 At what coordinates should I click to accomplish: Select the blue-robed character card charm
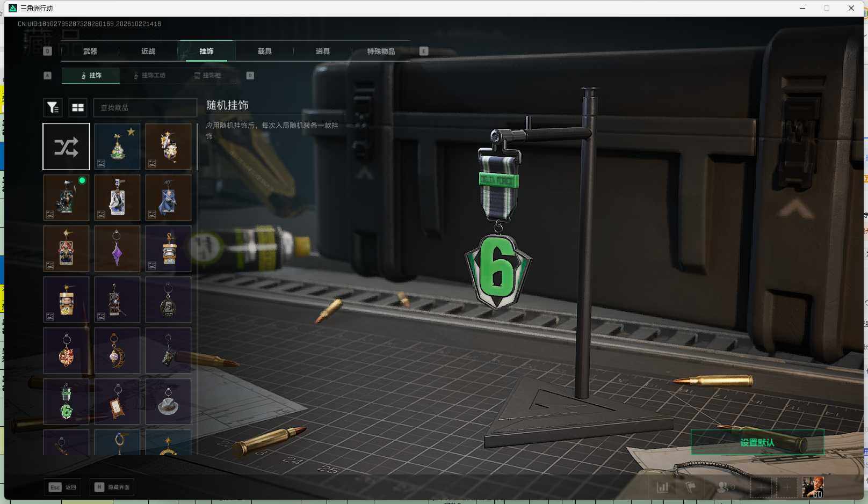[x=168, y=198]
